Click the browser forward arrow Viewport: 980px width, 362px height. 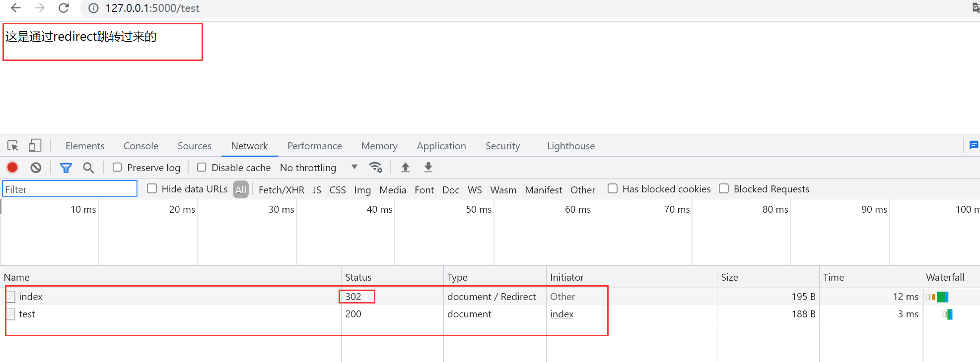[x=40, y=8]
